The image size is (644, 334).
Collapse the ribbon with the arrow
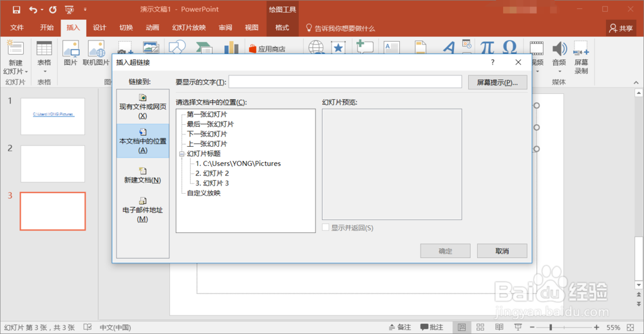pos(636,82)
